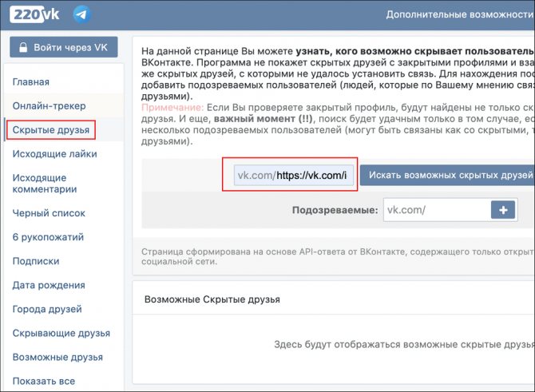Open 'Исходящие комментарии' sidebar item
535x392 pixels.
pyautogui.click(x=45, y=183)
